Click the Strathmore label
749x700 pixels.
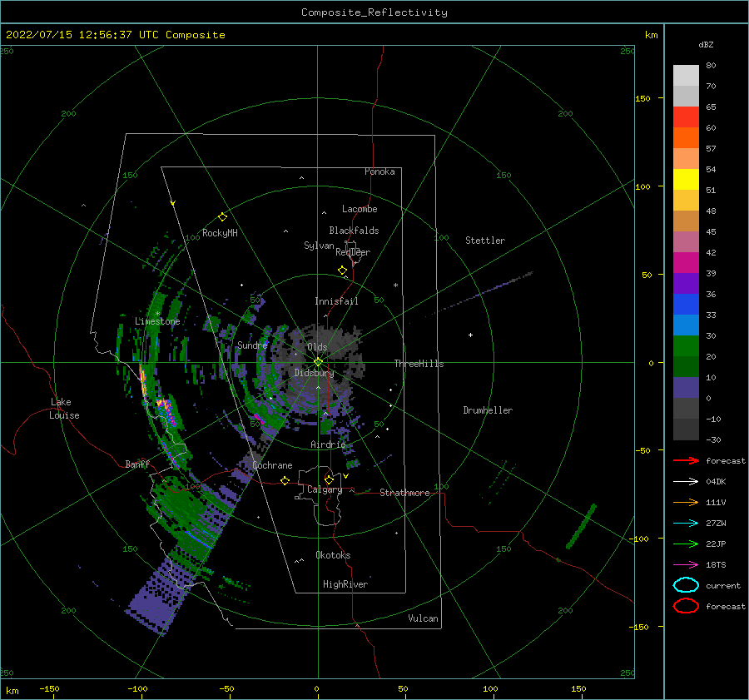pyautogui.click(x=404, y=493)
